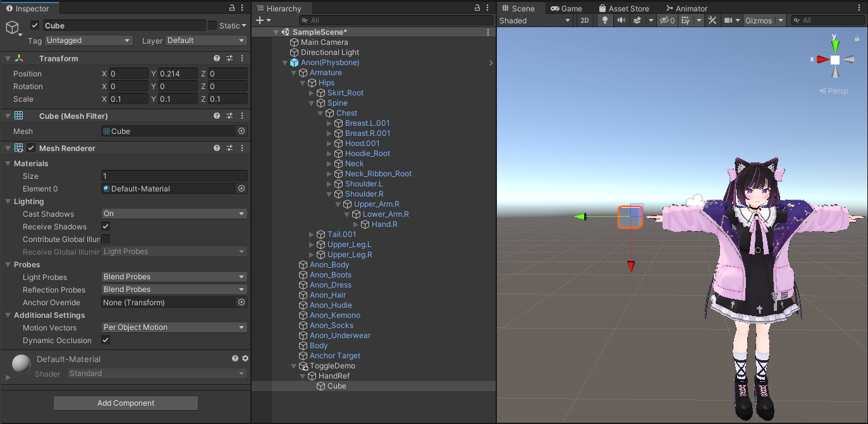The height and width of the screenshot is (424, 868).
Task: Open the Scene view three-dot menu
Action: [x=860, y=8]
